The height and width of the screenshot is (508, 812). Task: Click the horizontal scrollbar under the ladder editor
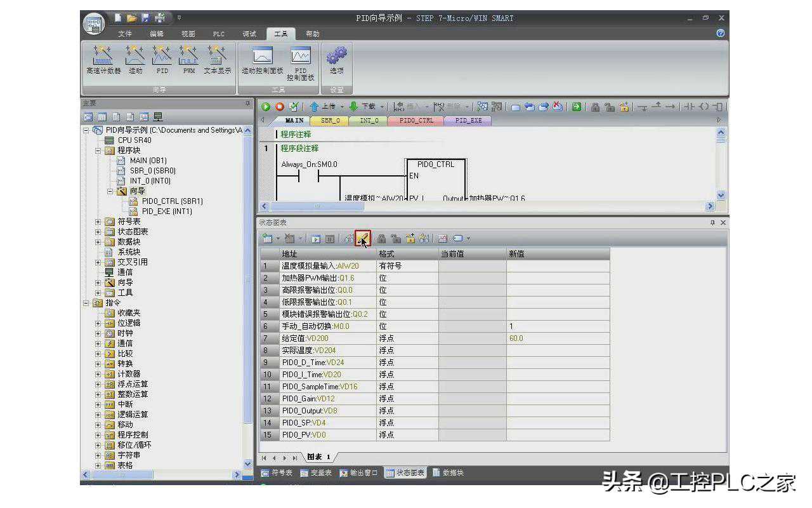click(317, 206)
